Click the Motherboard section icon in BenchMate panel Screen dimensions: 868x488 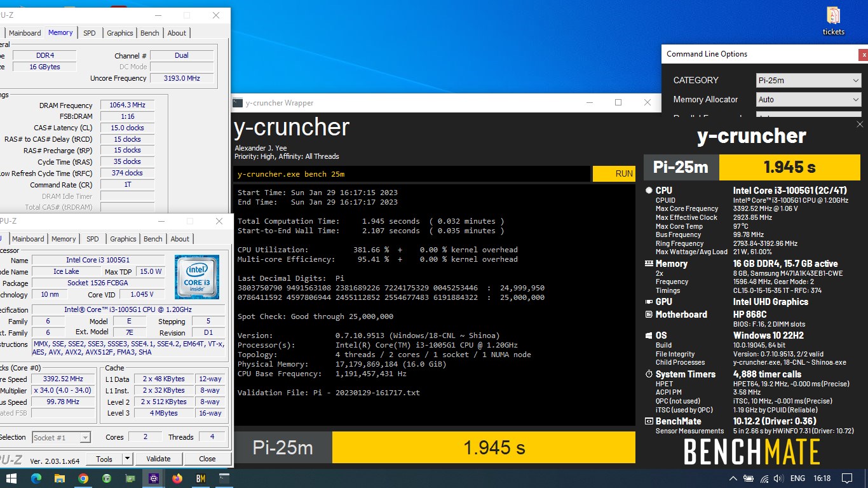649,315
